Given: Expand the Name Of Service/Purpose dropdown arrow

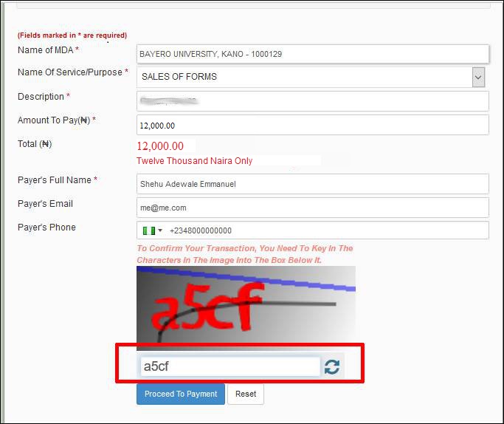Looking at the screenshot, I should pyautogui.click(x=478, y=78).
